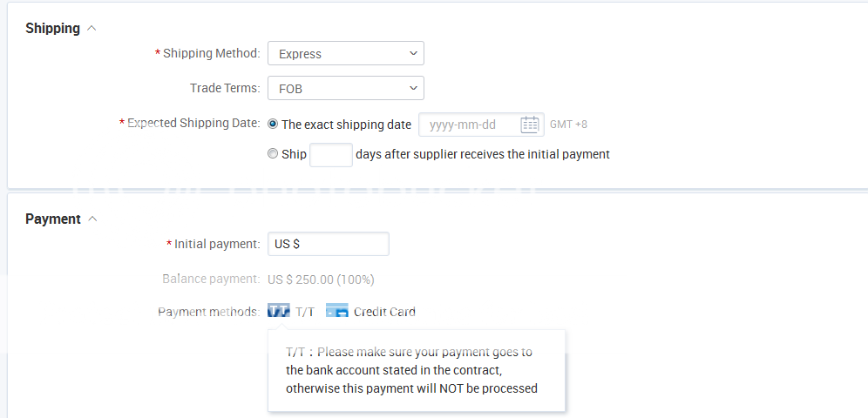
Task: Click the Credit Card payment method label
Action: point(384,312)
